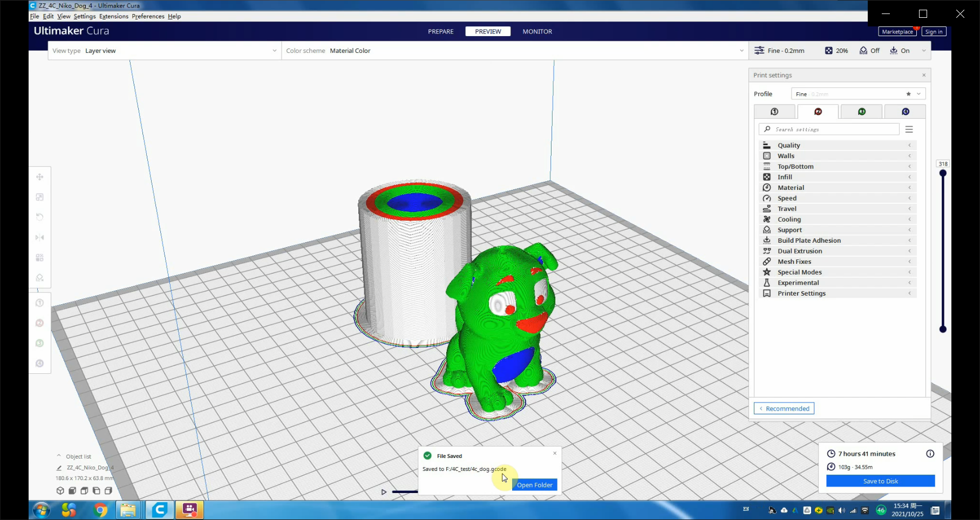980x520 pixels.
Task: Switch to top view camera icon
Action: (x=84, y=491)
